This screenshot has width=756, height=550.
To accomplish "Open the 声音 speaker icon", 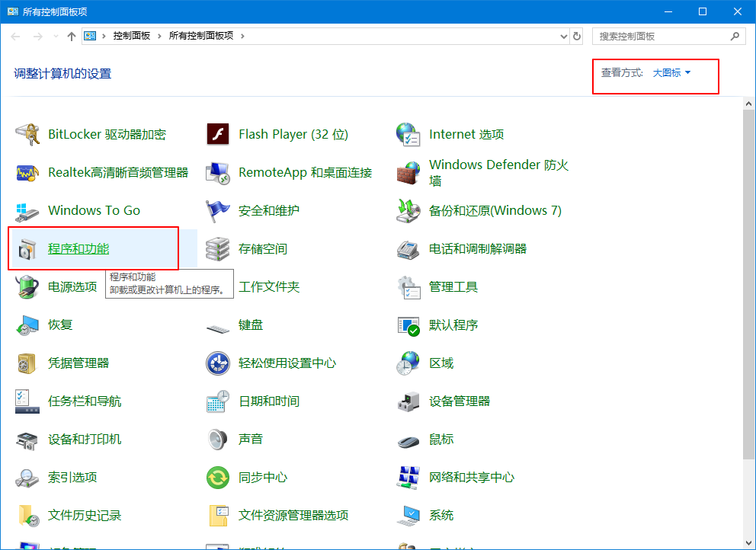I will click(x=218, y=439).
